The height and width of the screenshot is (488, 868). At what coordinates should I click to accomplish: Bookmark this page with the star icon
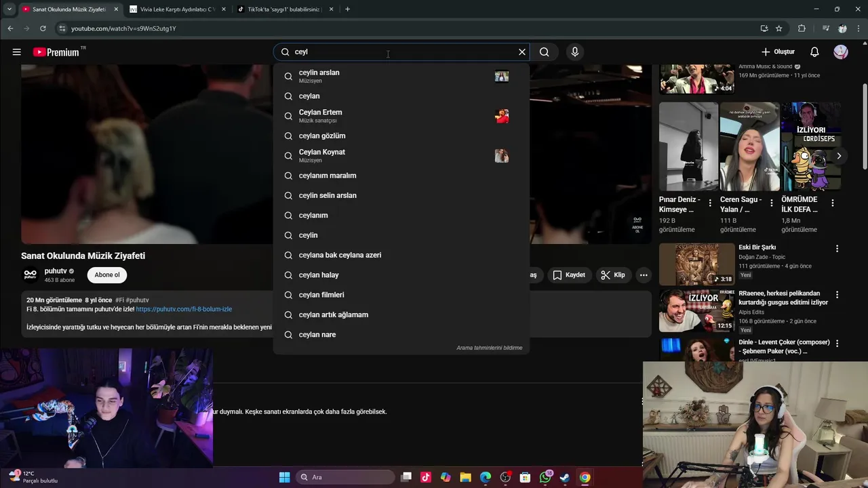click(x=779, y=28)
